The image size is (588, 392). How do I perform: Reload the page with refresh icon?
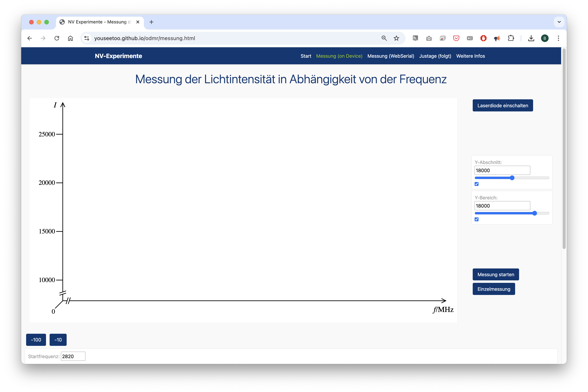tap(57, 38)
